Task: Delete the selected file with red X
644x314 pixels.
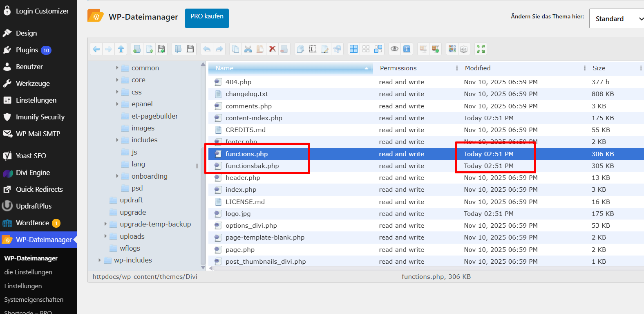Action: pyautogui.click(x=272, y=49)
